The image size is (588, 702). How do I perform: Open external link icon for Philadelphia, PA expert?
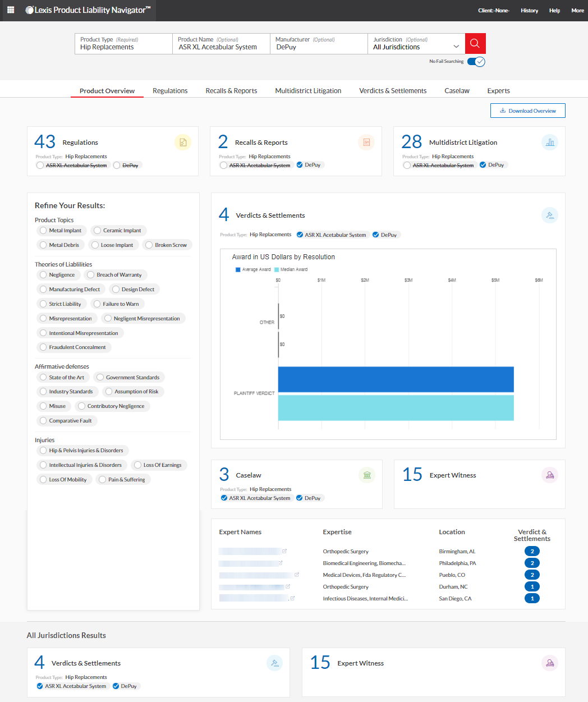(281, 563)
